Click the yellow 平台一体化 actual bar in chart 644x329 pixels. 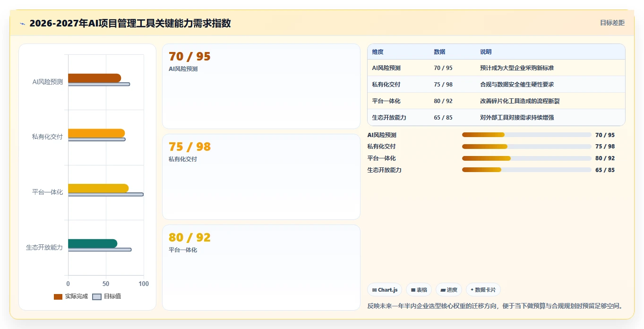coord(98,188)
